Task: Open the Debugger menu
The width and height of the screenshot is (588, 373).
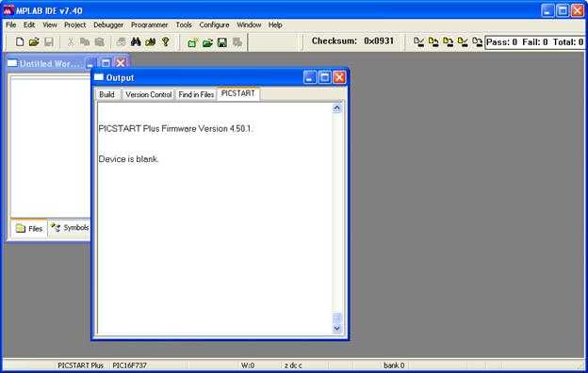Action: (108, 24)
